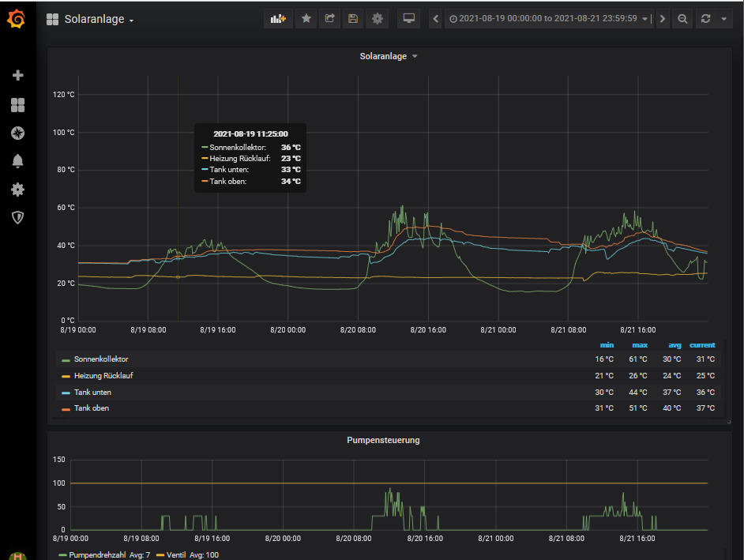744x560 pixels.
Task: Click the Add panel toolbar icon
Action: point(278,19)
